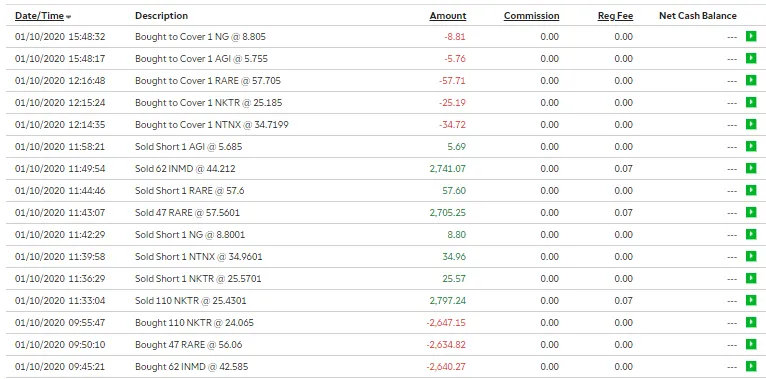
Task: Click green arrow for Bought to Cover AGI row
Action: point(751,59)
